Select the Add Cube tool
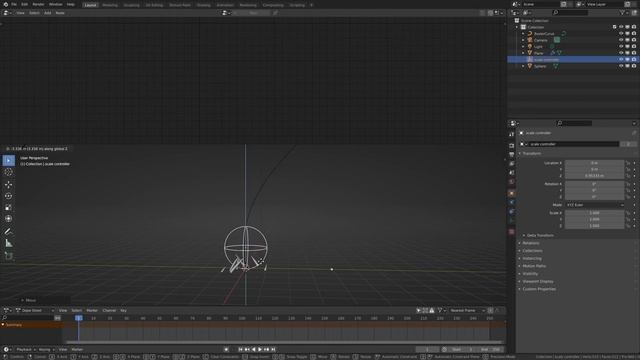The image size is (640, 360). click(9, 256)
